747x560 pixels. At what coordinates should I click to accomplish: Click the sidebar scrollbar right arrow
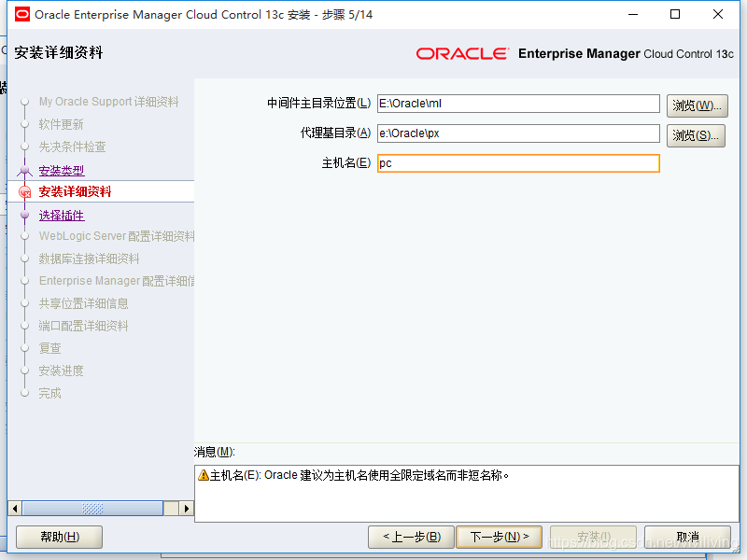186,509
